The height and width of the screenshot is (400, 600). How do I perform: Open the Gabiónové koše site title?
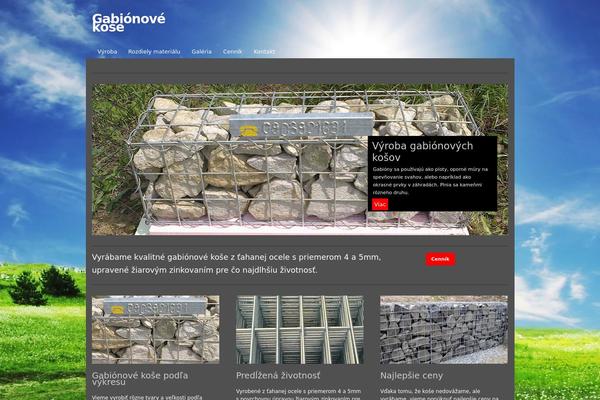click(129, 23)
